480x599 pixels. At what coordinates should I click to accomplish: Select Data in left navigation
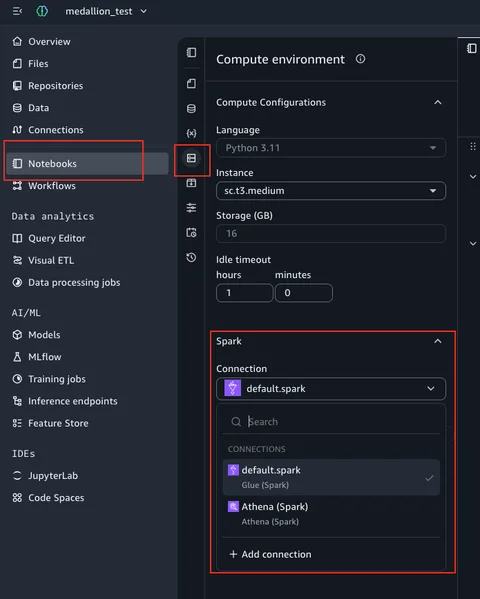click(x=31, y=108)
